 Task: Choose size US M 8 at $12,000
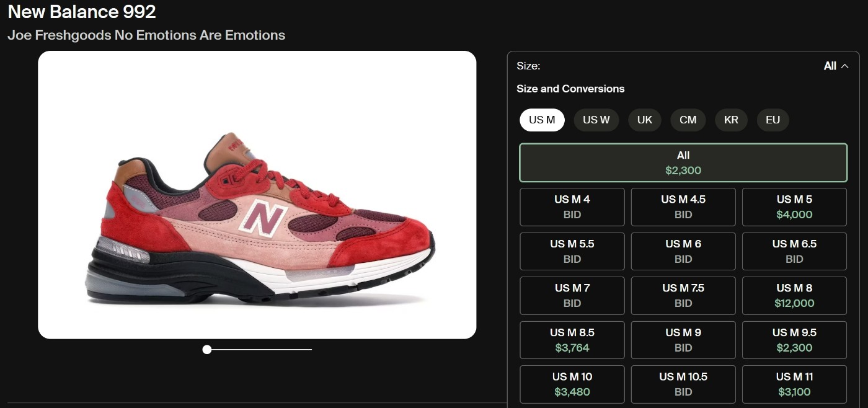coord(794,296)
